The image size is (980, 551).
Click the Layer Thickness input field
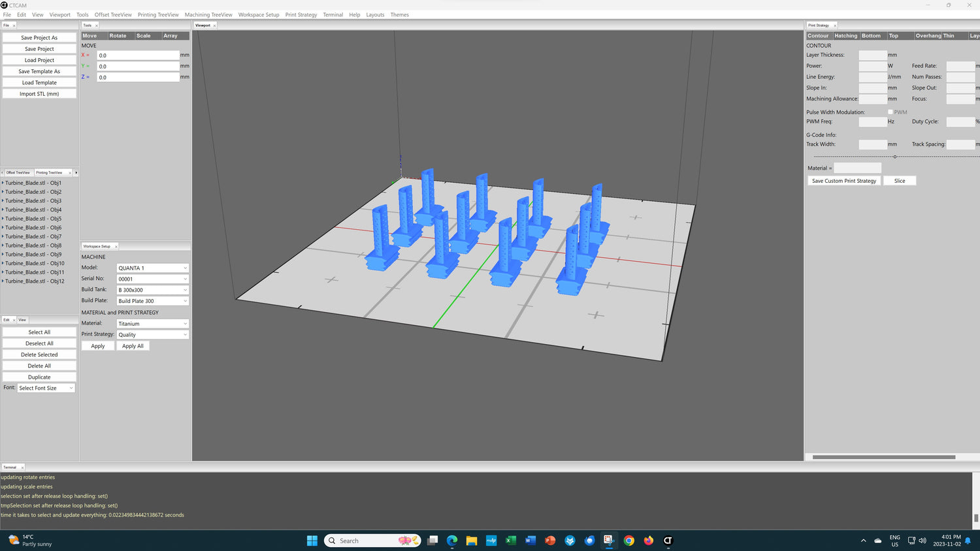[873, 55]
